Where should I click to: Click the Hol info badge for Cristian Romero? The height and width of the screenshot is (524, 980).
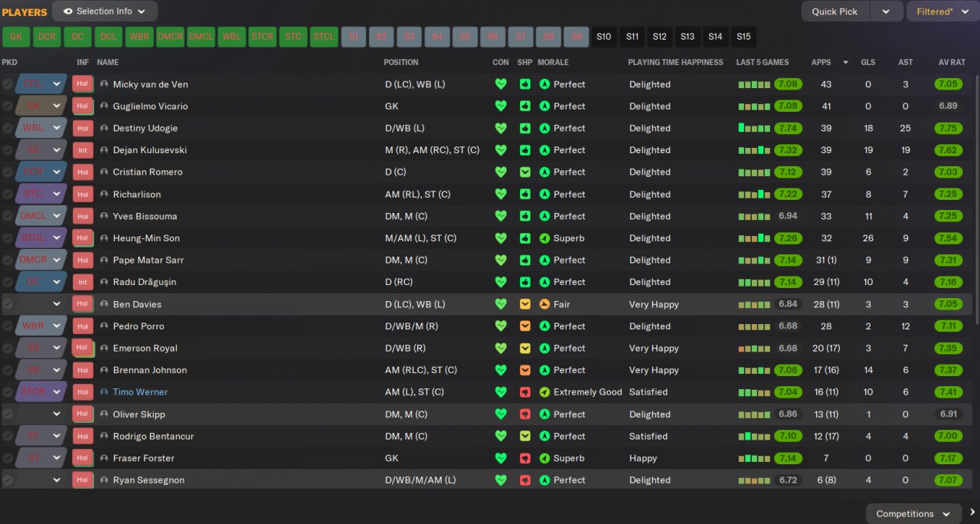[x=83, y=172]
